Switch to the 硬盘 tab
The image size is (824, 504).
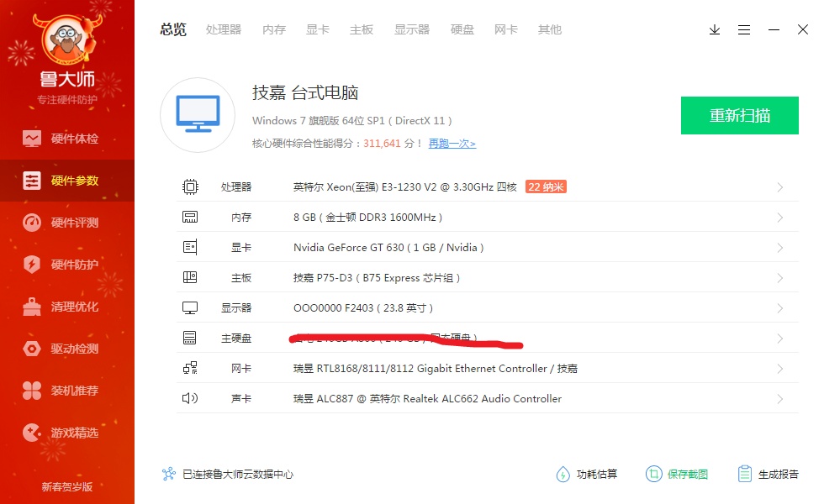462,29
